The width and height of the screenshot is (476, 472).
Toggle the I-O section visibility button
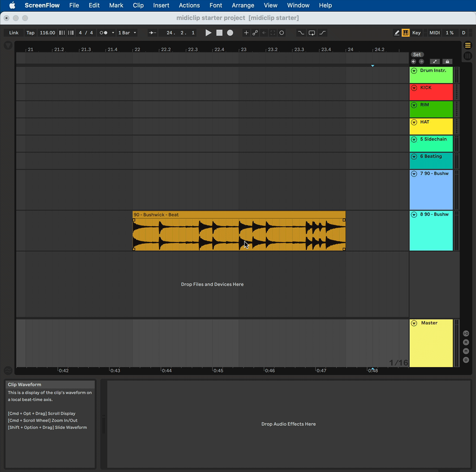tap(466, 334)
